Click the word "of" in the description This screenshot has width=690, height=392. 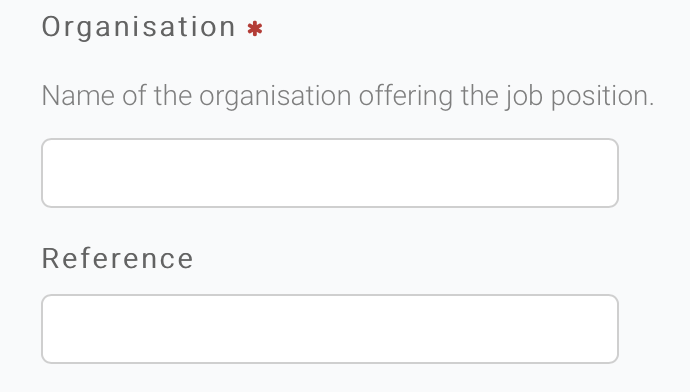134,95
